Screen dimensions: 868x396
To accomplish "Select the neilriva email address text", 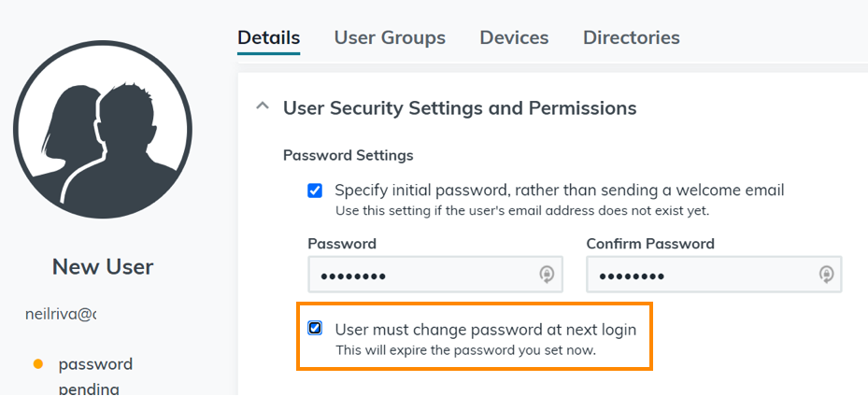I will 61,315.
